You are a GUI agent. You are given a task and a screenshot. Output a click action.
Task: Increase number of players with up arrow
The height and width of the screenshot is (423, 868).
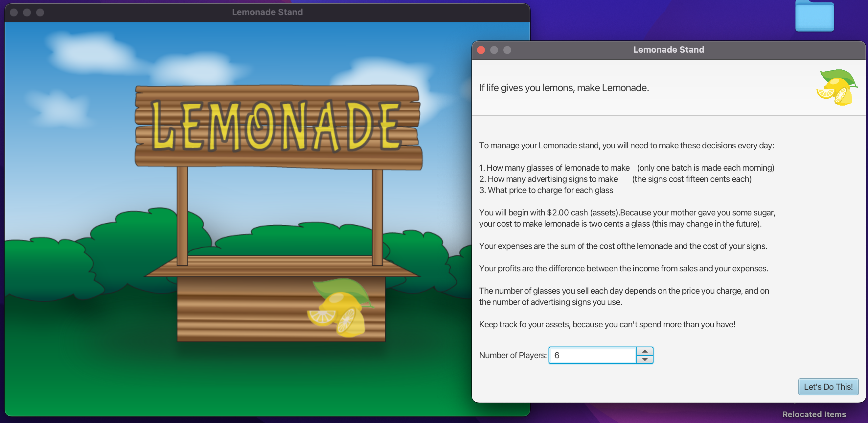(645, 351)
